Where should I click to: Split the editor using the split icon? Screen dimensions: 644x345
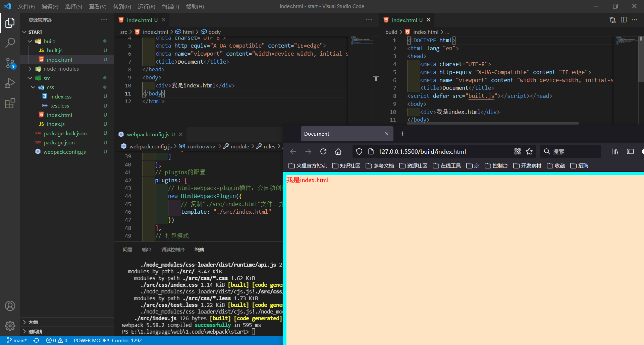(x=624, y=20)
